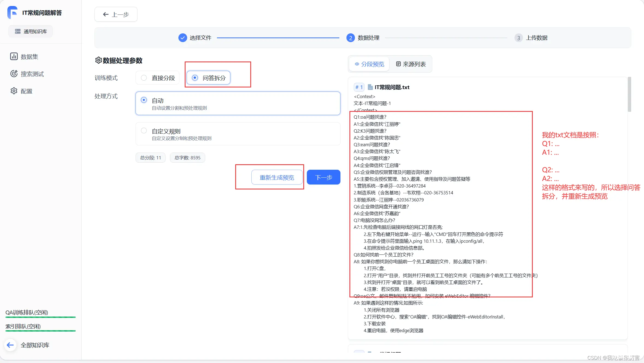Switch to 分段预览 tab
Viewport: 644px width, 363px height.
[369, 64]
